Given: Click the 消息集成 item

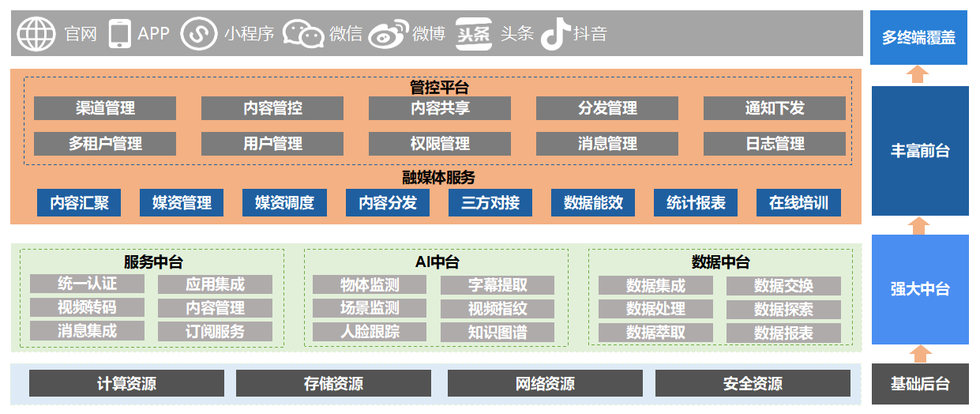Looking at the screenshot, I should (x=87, y=331).
